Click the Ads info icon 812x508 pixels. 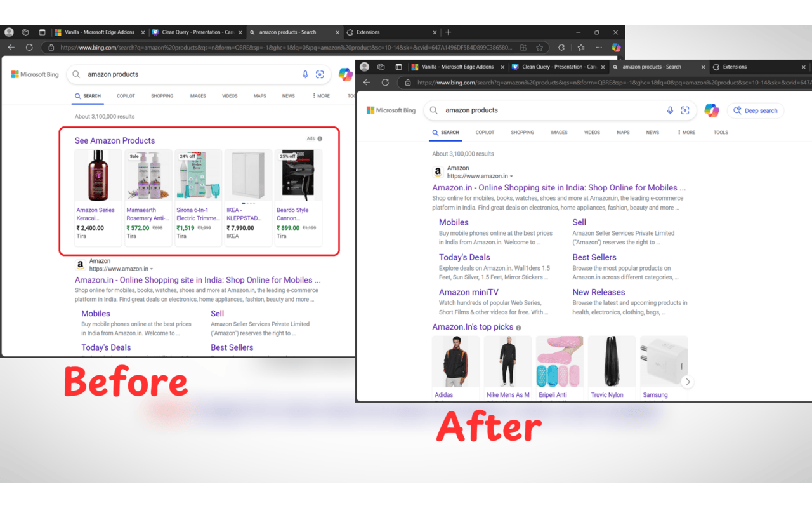tap(320, 138)
